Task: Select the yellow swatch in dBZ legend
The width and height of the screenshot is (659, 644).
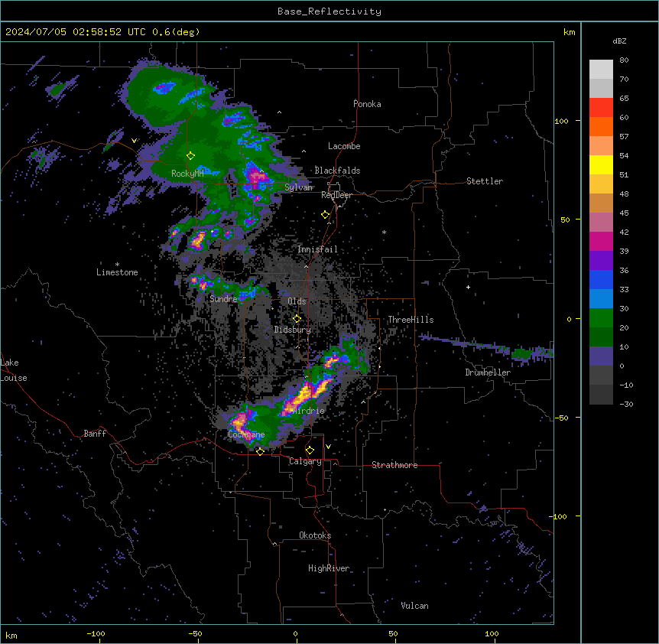Action: click(x=601, y=164)
